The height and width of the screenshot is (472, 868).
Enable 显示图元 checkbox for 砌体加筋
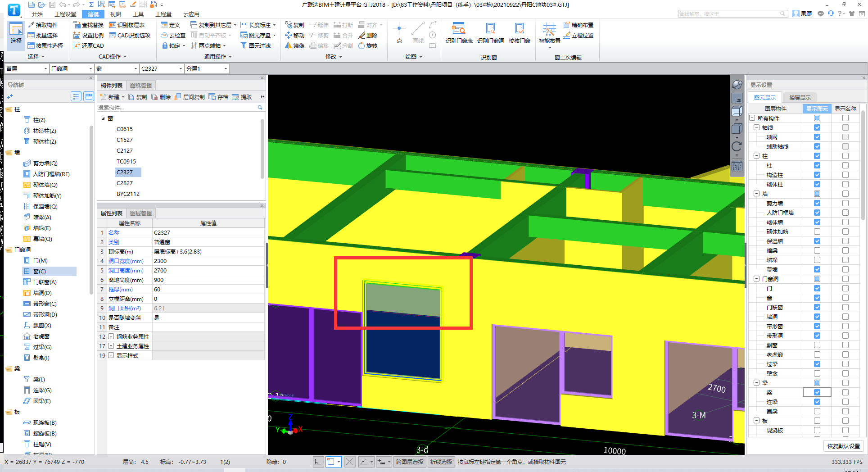click(817, 231)
